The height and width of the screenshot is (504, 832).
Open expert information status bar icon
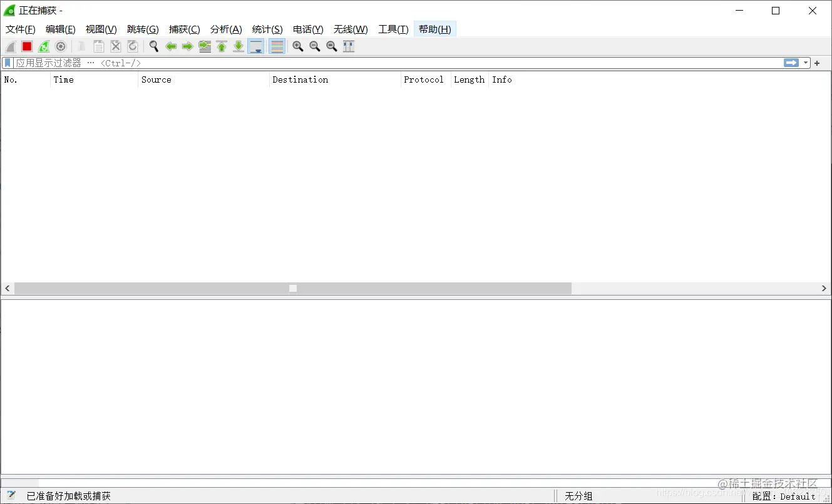tap(11, 496)
